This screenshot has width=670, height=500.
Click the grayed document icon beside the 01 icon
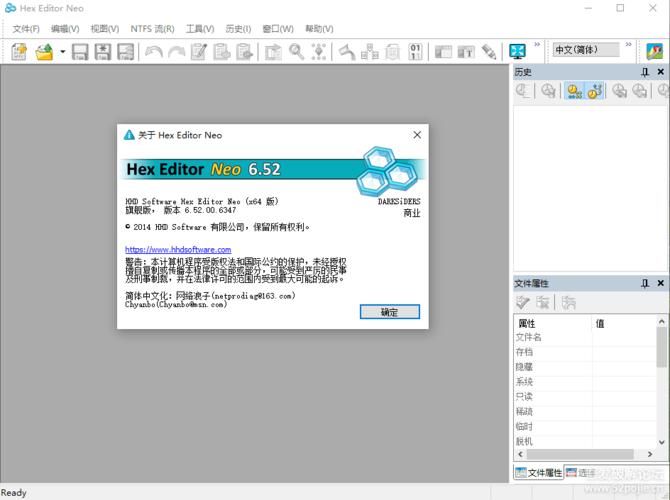pyautogui.click(x=393, y=52)
